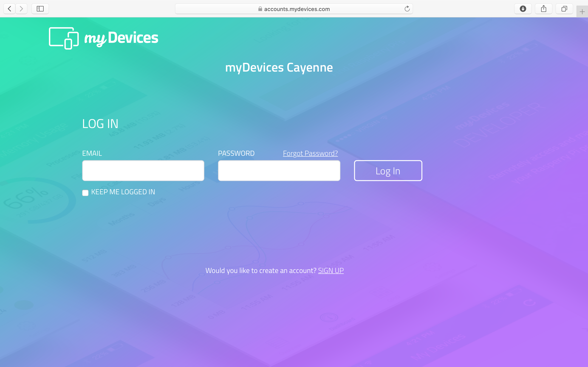The image size is (588, 367).
Task: Click the forward navigation arrow
Action: coord(21,9)
